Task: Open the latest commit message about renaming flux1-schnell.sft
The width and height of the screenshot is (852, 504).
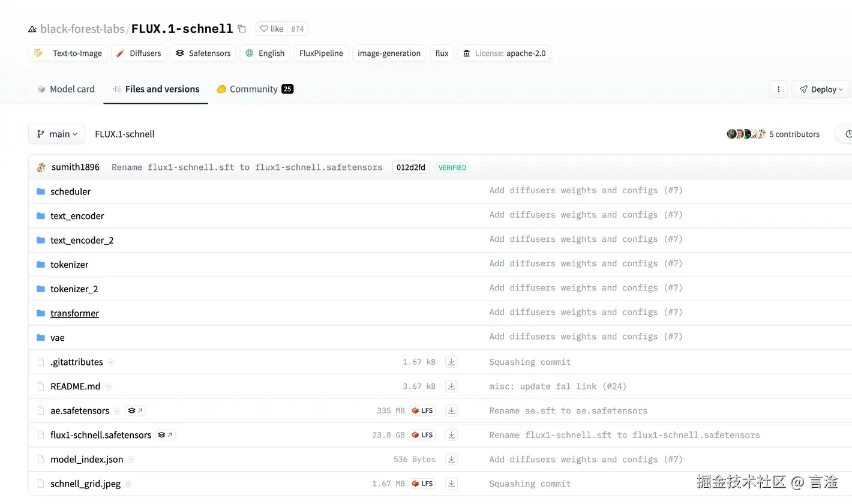Action: (247, 167)
